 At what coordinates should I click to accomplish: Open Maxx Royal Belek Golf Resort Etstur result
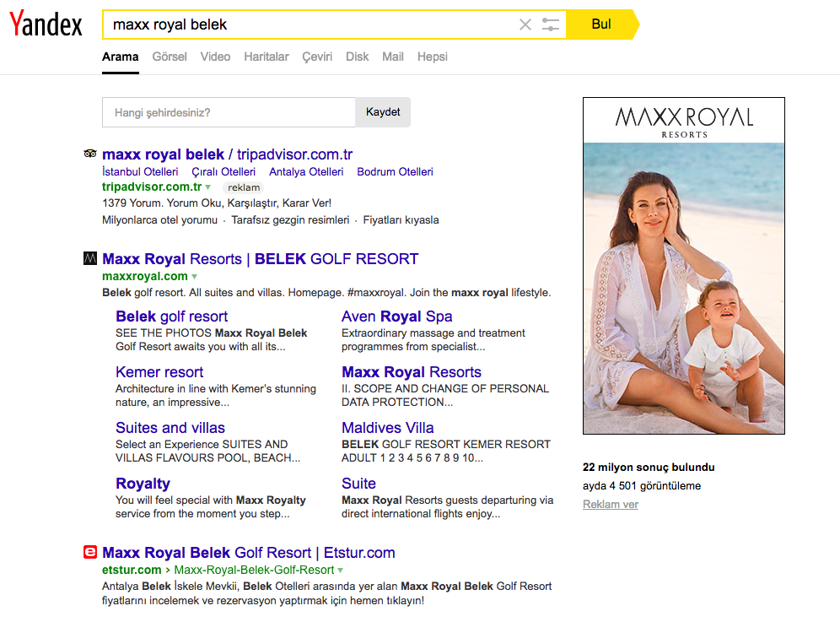(249, 553)
